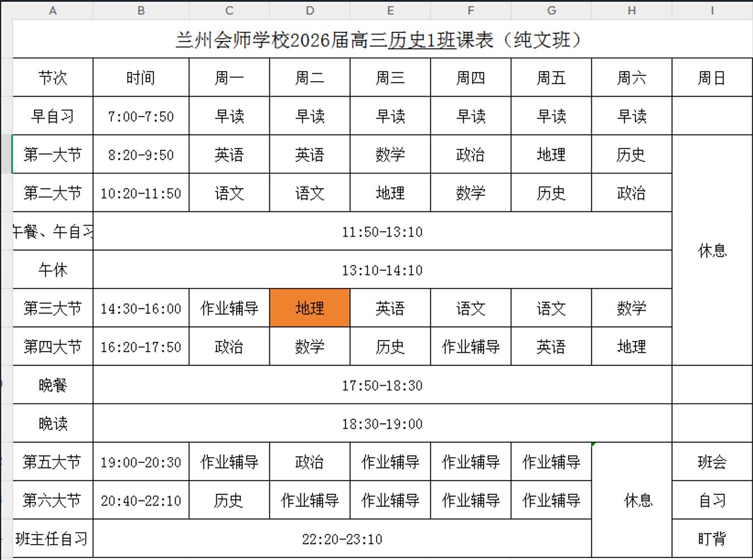The width and height of the screenshot is (753, 560).
Task: Select the 班主任自习 label cell
Action: pos(53,539)
